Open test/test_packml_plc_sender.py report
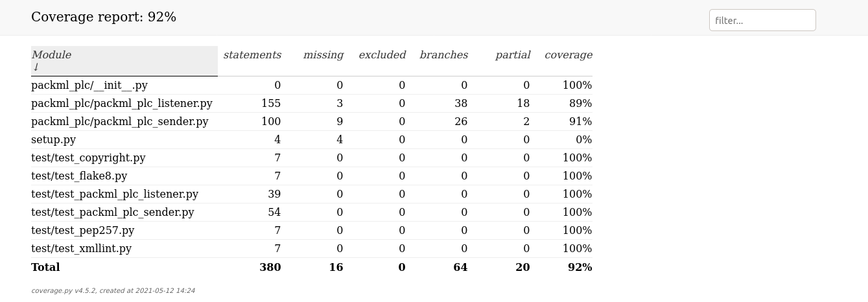868x302 pixels. pos(113,212)
